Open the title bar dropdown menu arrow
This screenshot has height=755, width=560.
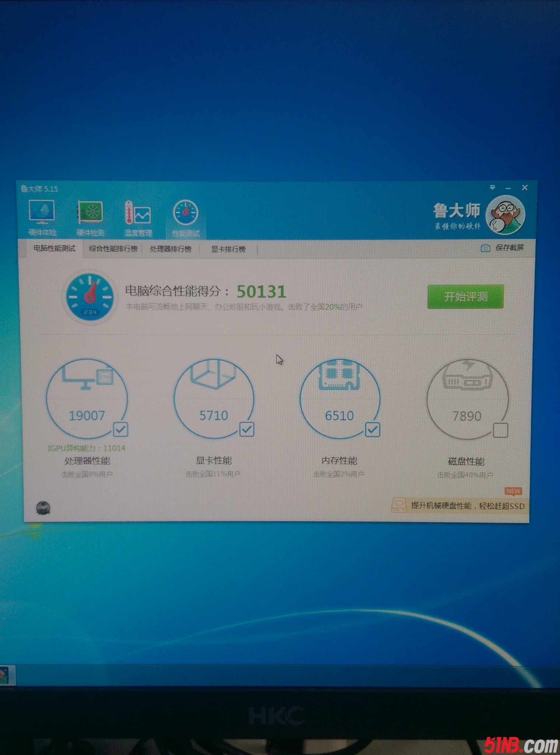[x=493, y=188]
